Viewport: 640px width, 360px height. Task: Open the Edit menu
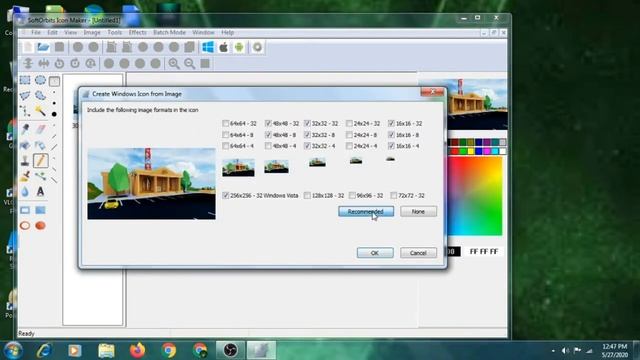[x=52, y=32]
